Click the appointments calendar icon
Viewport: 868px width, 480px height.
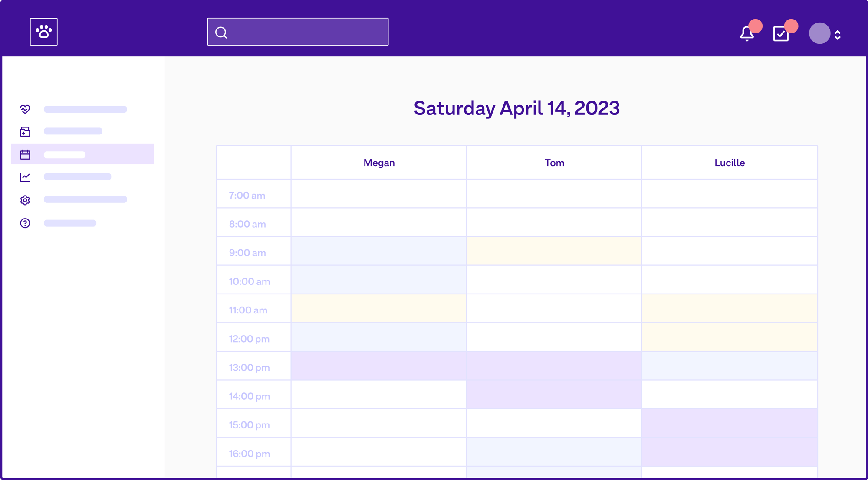(25, 154)
